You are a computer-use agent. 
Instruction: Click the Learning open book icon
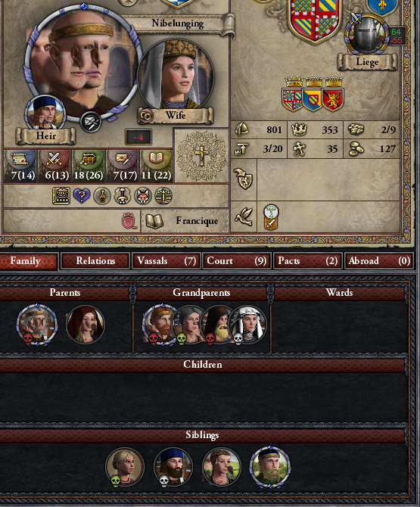coord(156,158)
